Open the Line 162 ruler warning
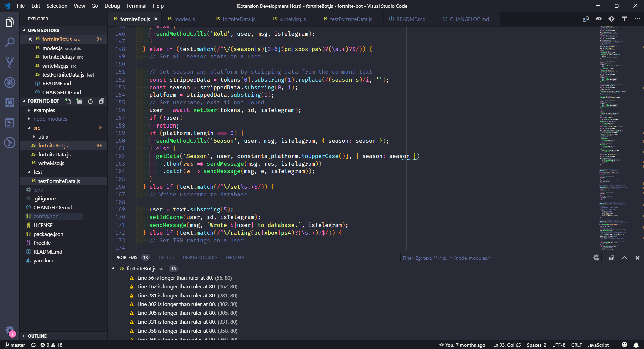Viewport: 644px width, 349px height. tap(187, 287)
